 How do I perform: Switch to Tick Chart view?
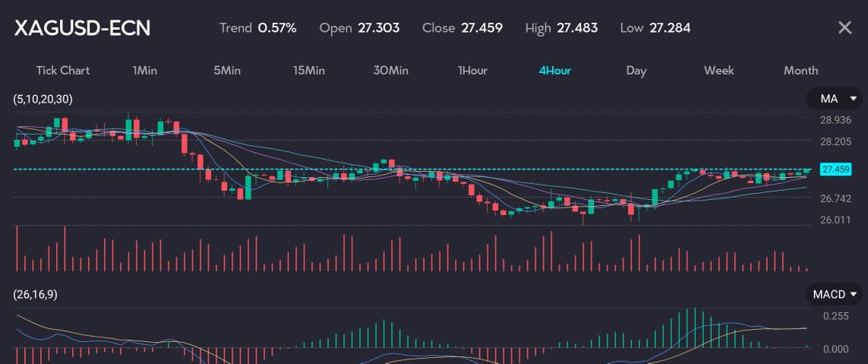pyautogui.click(x=62, y=71)
